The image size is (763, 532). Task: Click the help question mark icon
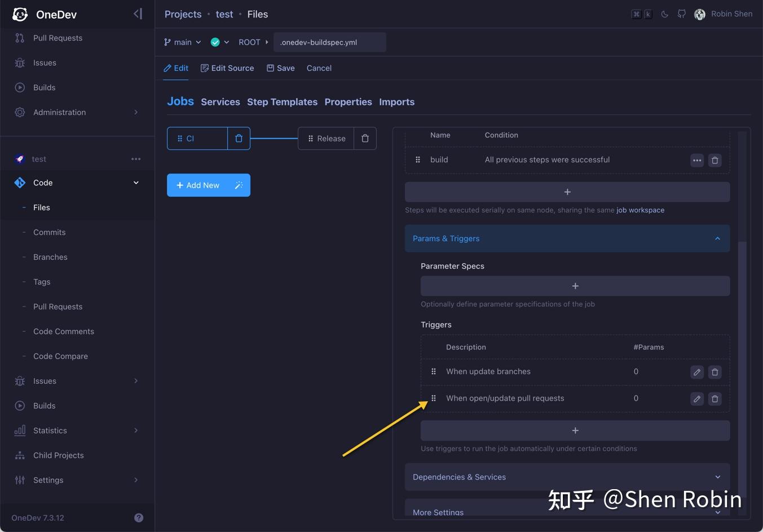139,518
